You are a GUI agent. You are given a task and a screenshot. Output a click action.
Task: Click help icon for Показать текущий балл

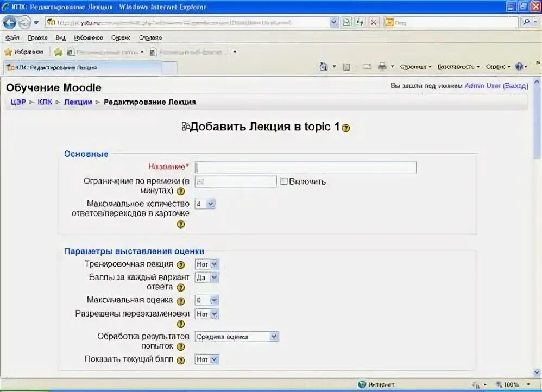point(180,360)
